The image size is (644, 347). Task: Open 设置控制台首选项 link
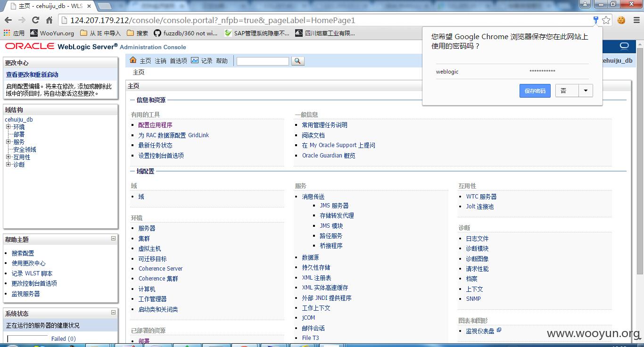tap(161, 156)
